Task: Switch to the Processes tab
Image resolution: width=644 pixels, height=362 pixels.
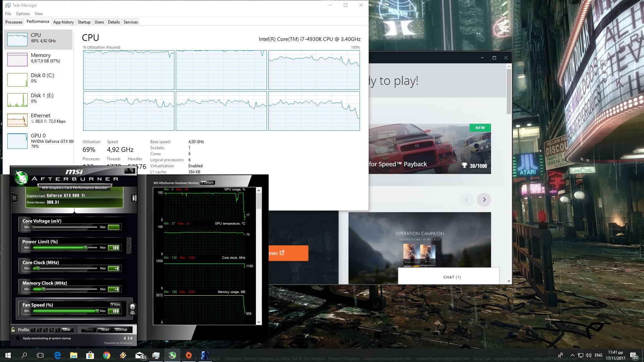Action: click(14, 22)
